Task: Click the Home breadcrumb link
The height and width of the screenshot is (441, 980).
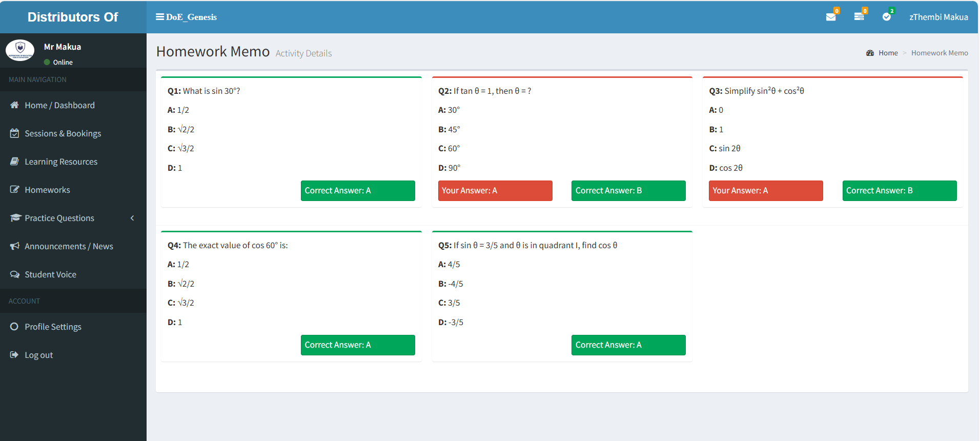Action: tap(888, 53)
